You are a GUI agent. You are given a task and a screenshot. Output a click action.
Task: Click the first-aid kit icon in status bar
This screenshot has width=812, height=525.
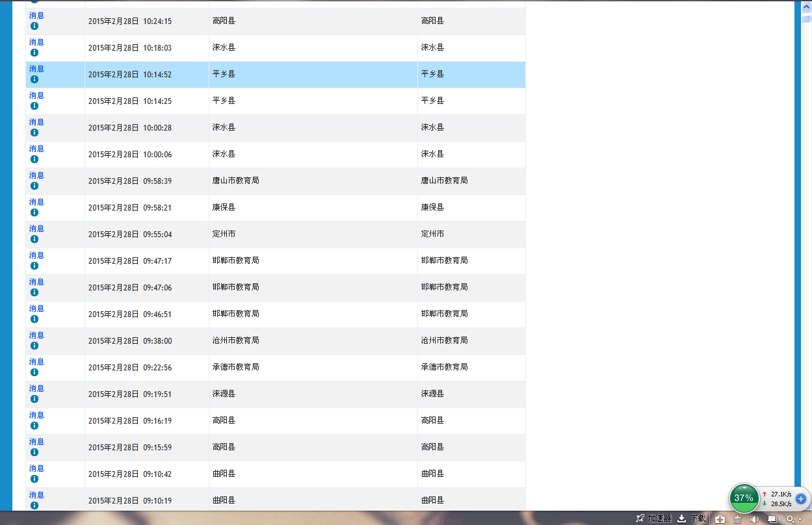coord(720,519)
